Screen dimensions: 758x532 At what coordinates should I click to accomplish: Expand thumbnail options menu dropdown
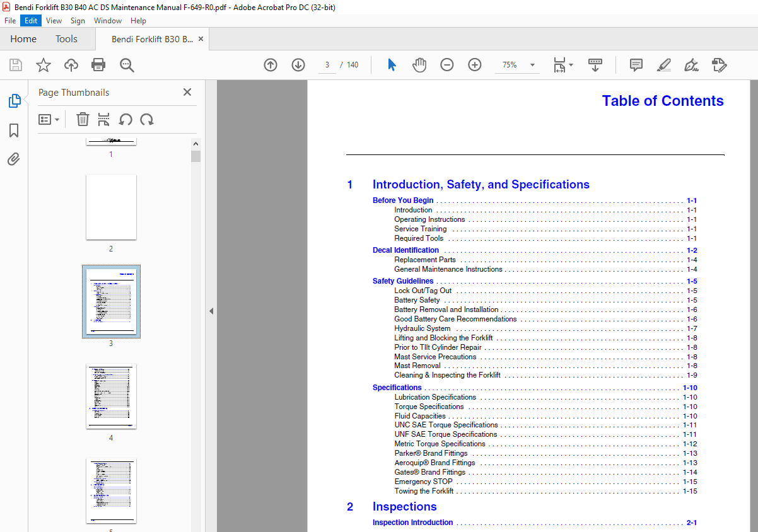pyautogui.click(x=49, y=119)
